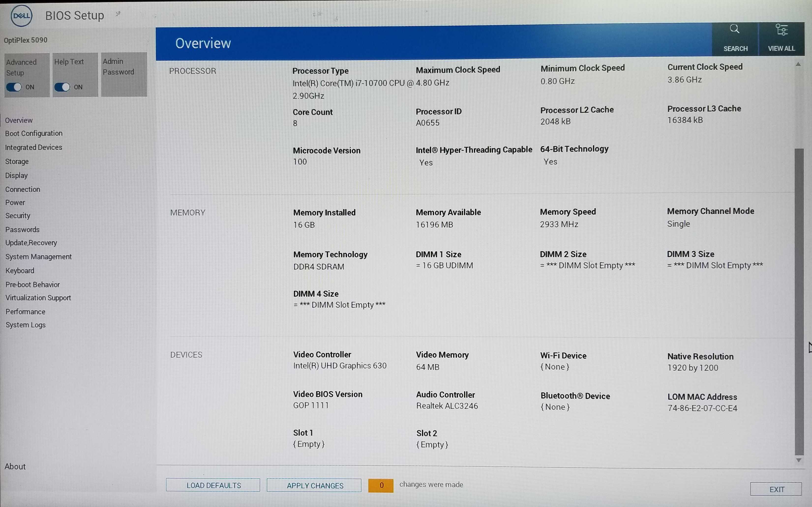The height and width of the screenshot is (507, 812).
Task: Click the Memory Speed value 2933 MHz
Action: pyautogui.click(x=559, y=224)
